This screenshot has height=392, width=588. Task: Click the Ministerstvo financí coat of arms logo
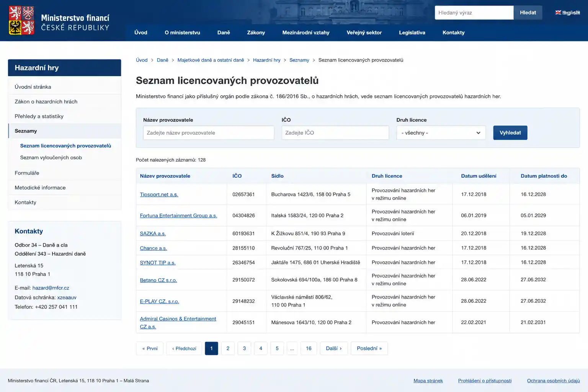tap(21, 20)
